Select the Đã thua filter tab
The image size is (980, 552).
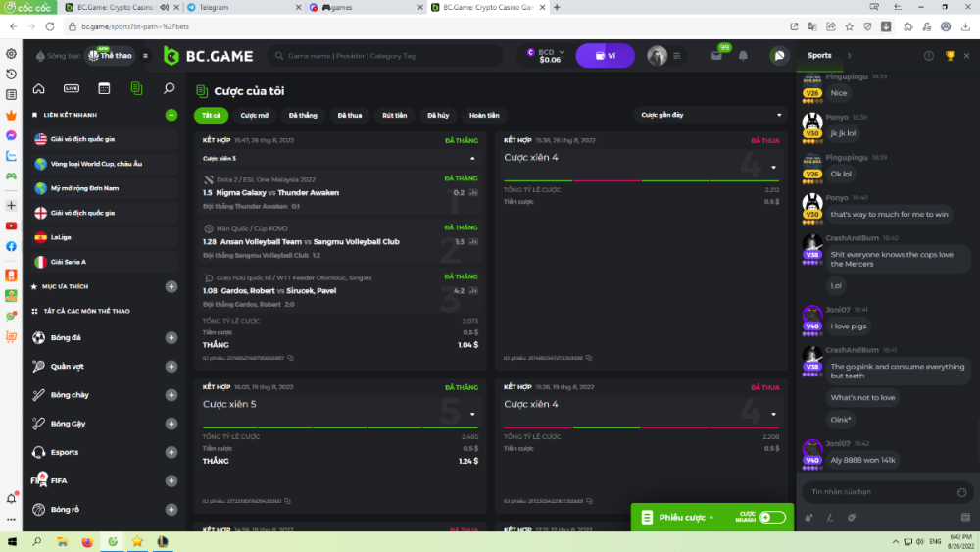(x=350, y=115)
